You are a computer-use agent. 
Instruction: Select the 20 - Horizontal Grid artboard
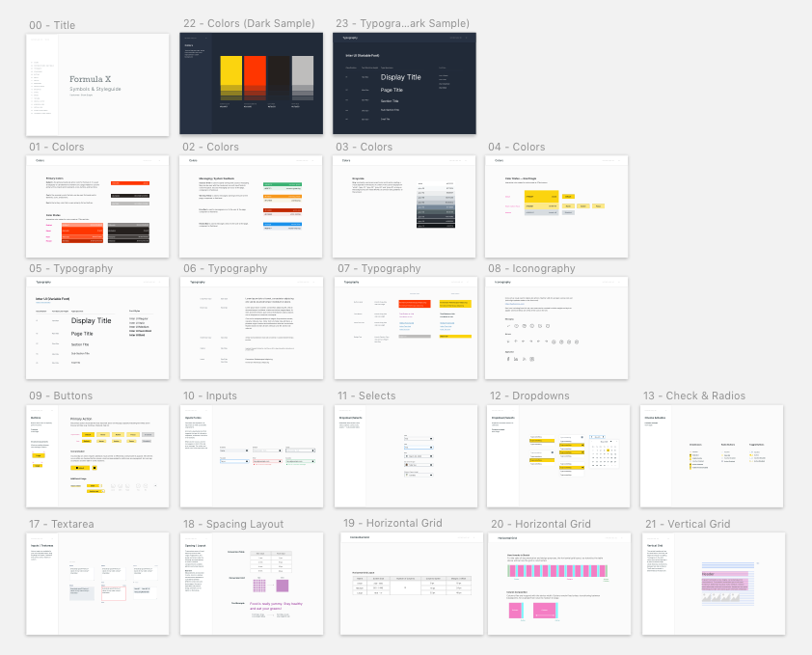click(559, 584)
